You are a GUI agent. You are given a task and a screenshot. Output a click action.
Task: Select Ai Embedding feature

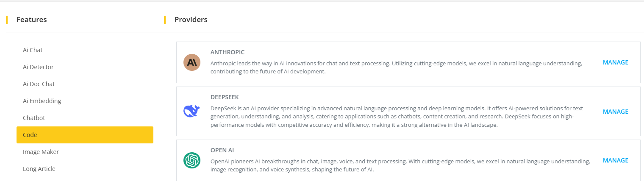[42, 101]
